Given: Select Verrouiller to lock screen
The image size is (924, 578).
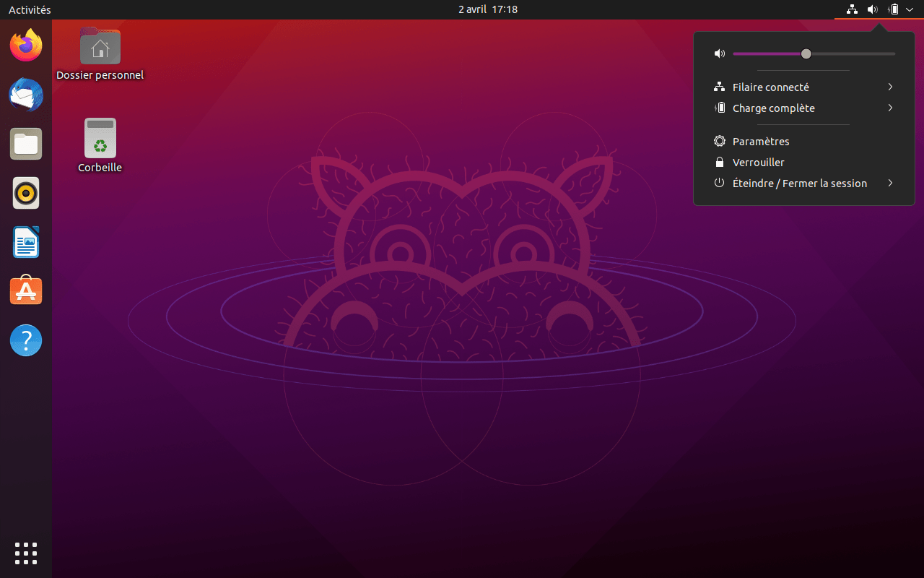Looking at the screenshot, I should (x=758, y=163).
